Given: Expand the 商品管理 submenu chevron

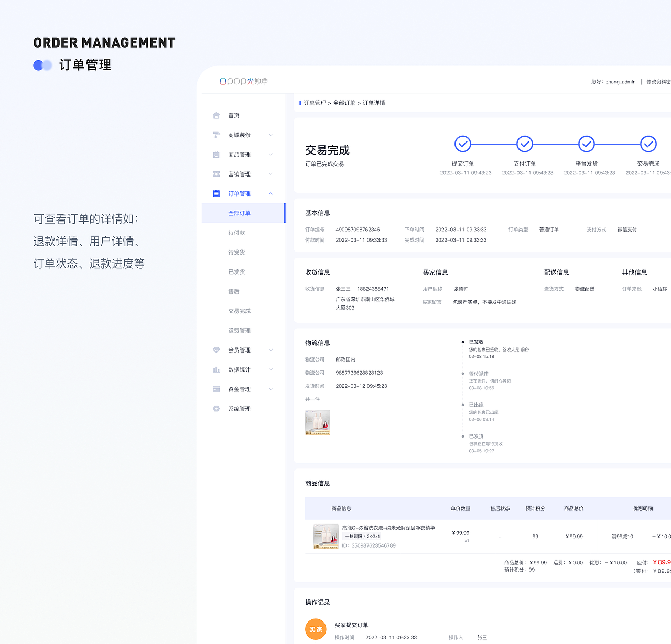Looking at the screenshot, I should [270, 154].
